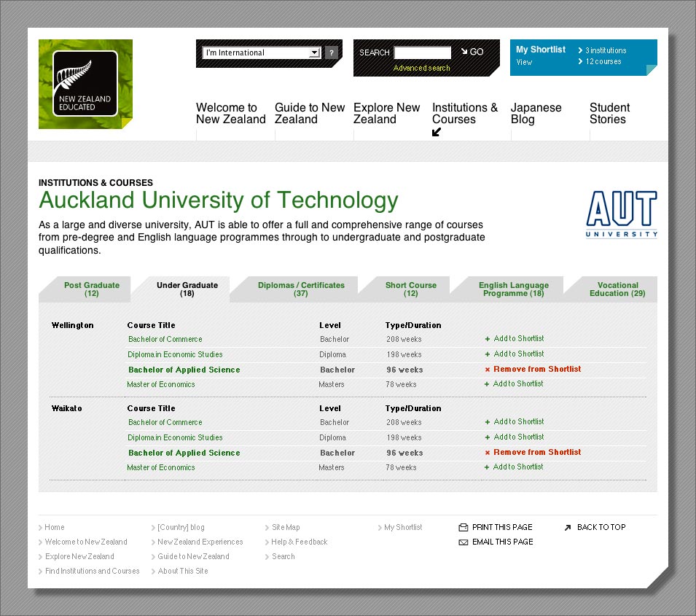The width and height of the screenshot is (696, 616).
Task: Click footer Welcome to New Zealand link
Action: 86,542
